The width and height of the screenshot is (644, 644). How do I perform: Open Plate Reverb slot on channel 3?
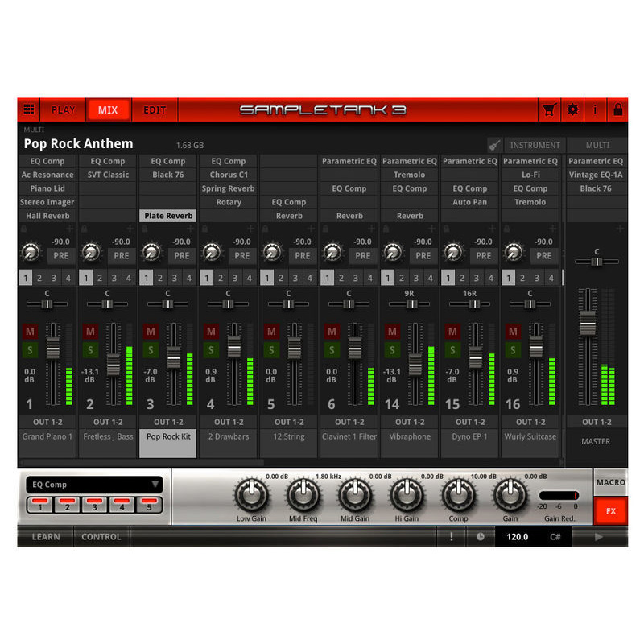pyautogui.click(x=168, y=216)
